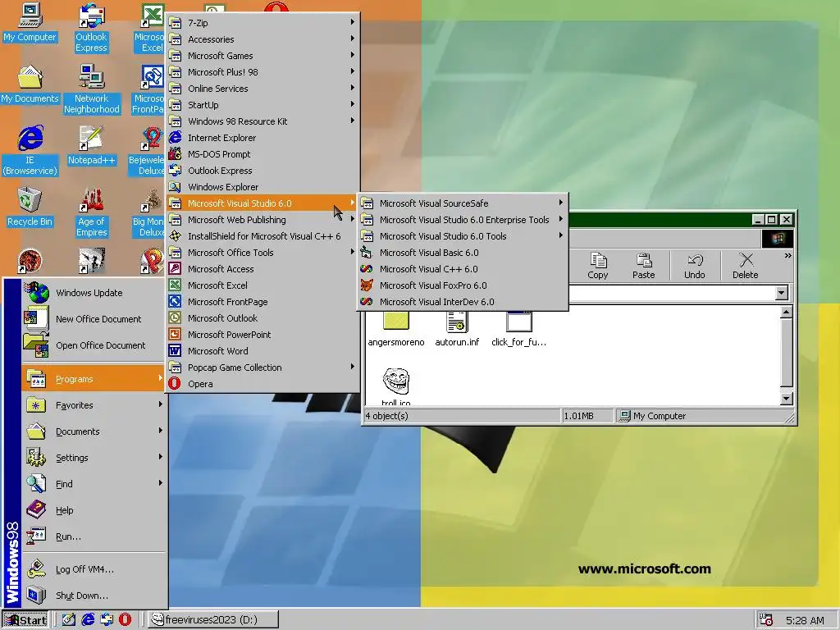Launch IE (Browservice) desktop shortcut

30,151
